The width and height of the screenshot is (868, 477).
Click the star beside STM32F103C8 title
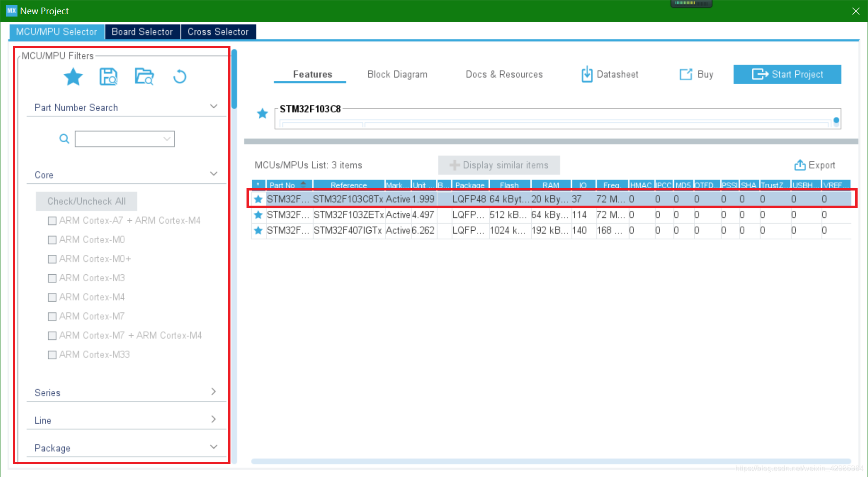(x=263, y=113)
